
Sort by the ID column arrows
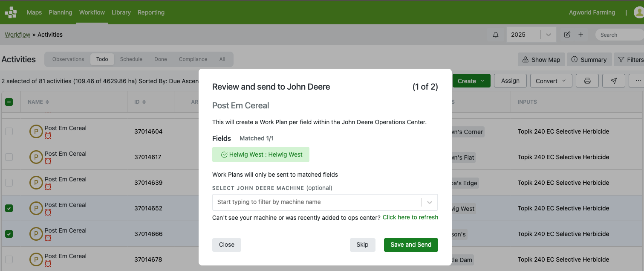pos(144,102)
